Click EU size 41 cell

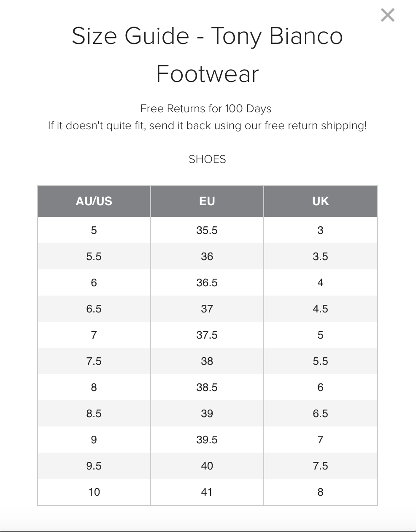coord(207,492)
